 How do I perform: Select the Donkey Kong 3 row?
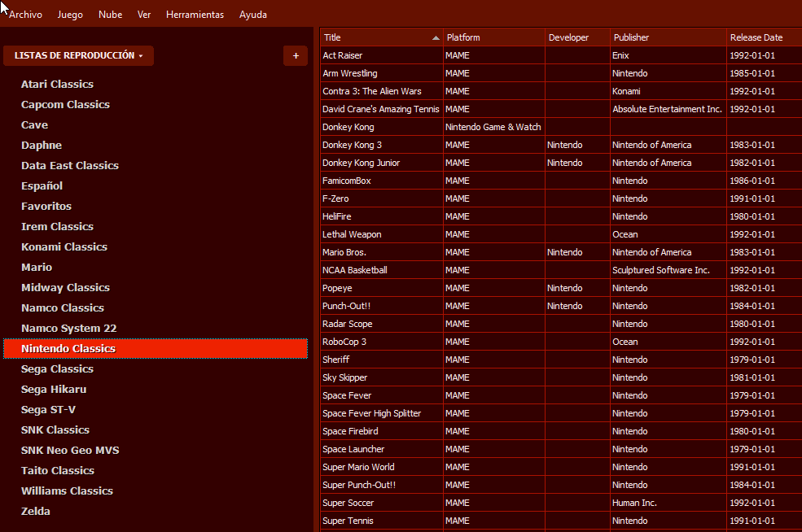pos(561,145)
